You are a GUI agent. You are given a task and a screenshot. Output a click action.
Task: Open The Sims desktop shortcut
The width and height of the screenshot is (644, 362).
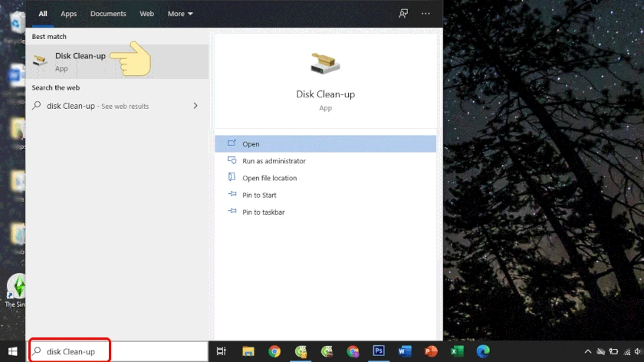point(15,291)
